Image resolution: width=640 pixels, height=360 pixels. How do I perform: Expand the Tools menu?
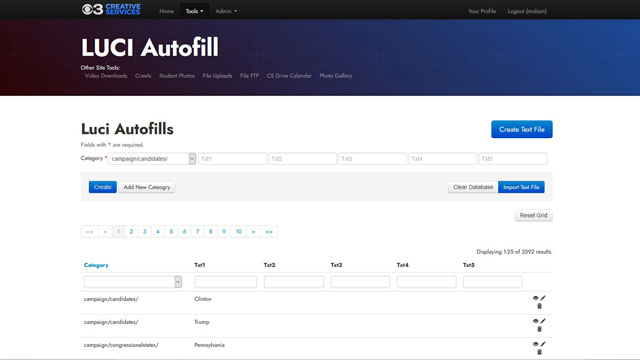point(194,11)
